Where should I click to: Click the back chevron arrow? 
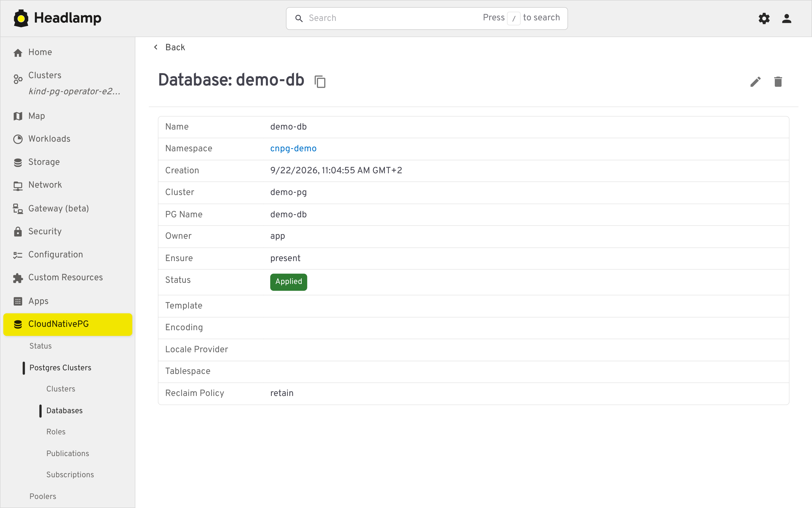tap(156, 47)
